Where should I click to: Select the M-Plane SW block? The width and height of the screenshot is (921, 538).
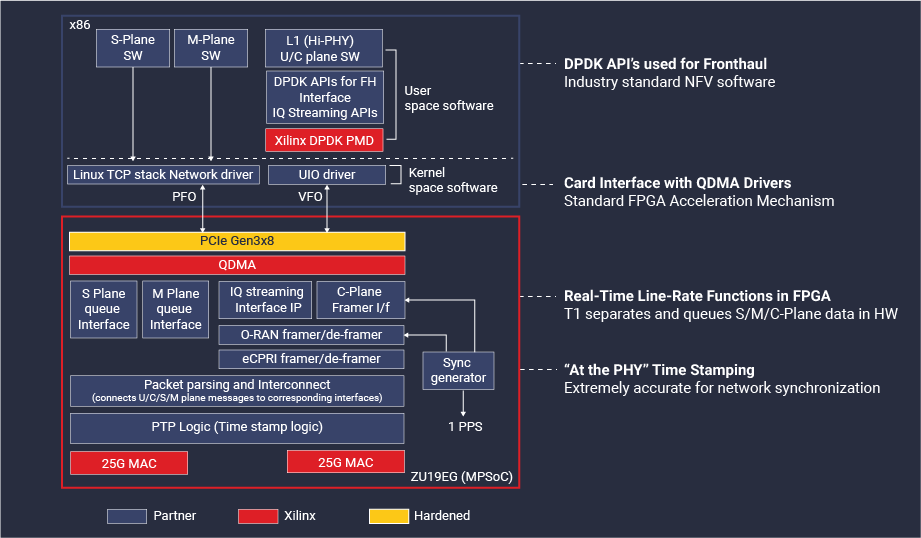(x=211, y=48)
